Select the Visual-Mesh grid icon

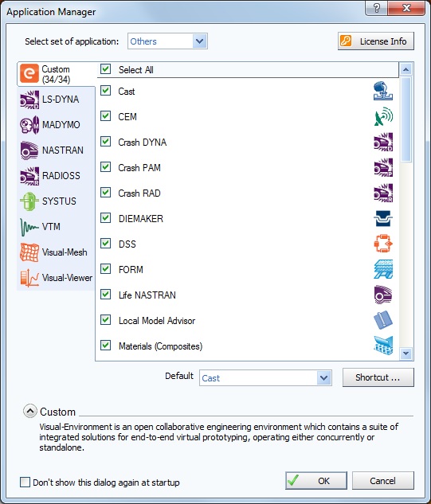click(x=29, y=252)
